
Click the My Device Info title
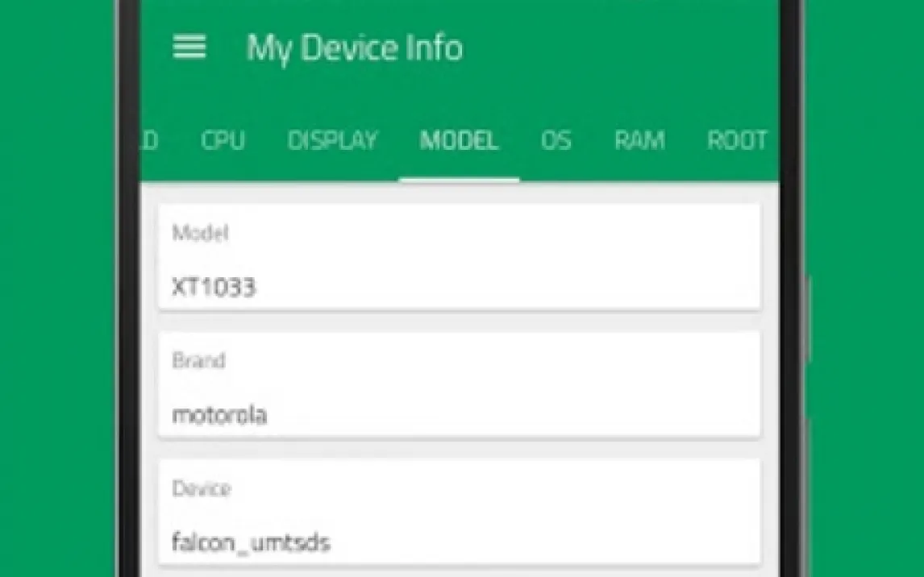pos(355,47)
